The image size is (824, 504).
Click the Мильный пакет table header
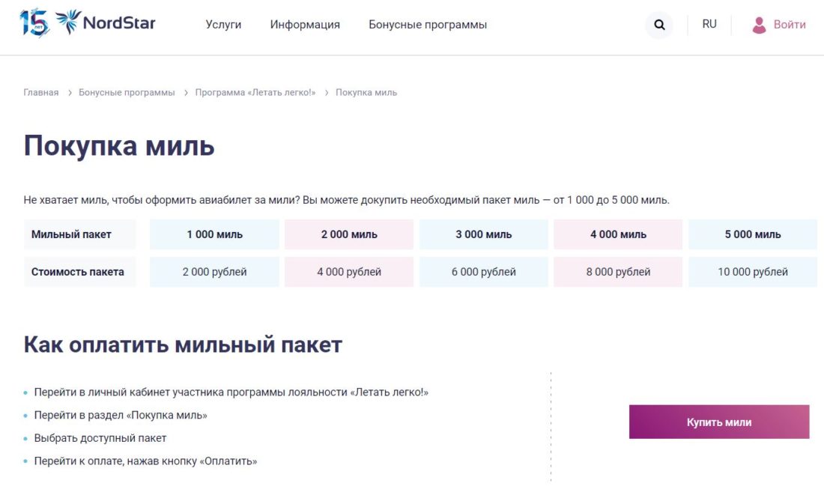click(80, 234)
